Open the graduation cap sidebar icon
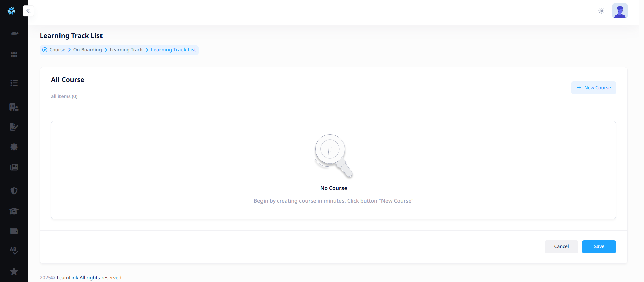The image size is (644, 282). coord(14,211)
